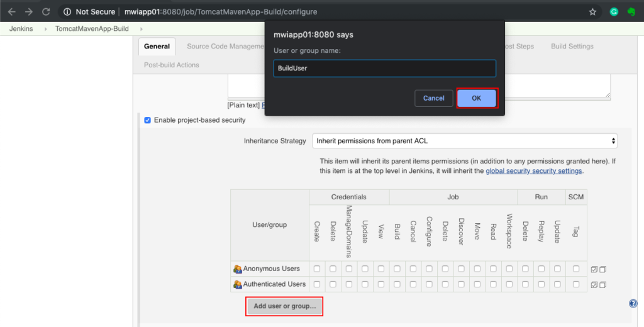The height and width of the screenshot is (327, 644).
Task: Check Job Build for Anonymous Users
Action: click(x=397, y=269)
